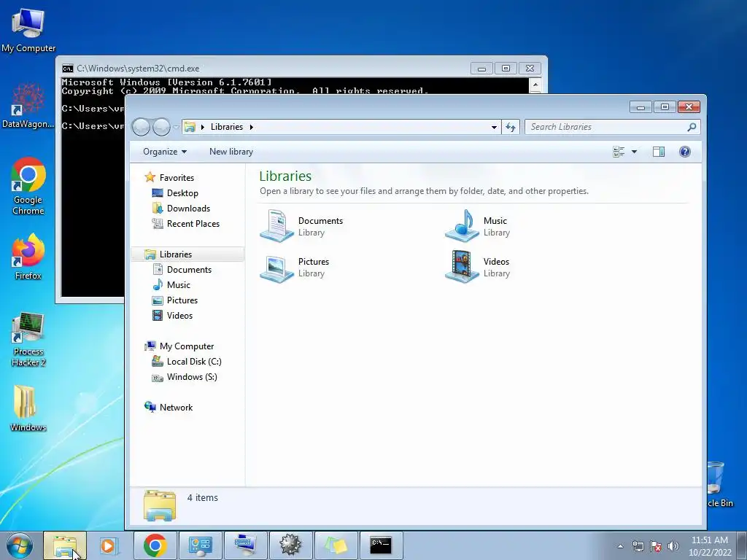Open the DataWagon desktop shortcut
Screen dimensions: 747x560
28,106
